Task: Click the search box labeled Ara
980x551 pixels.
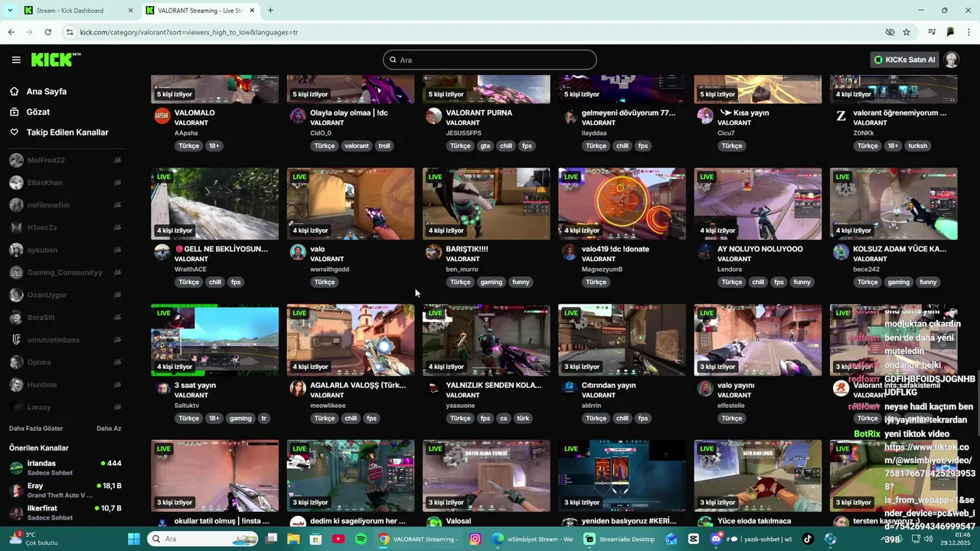Action: (490, 60)
